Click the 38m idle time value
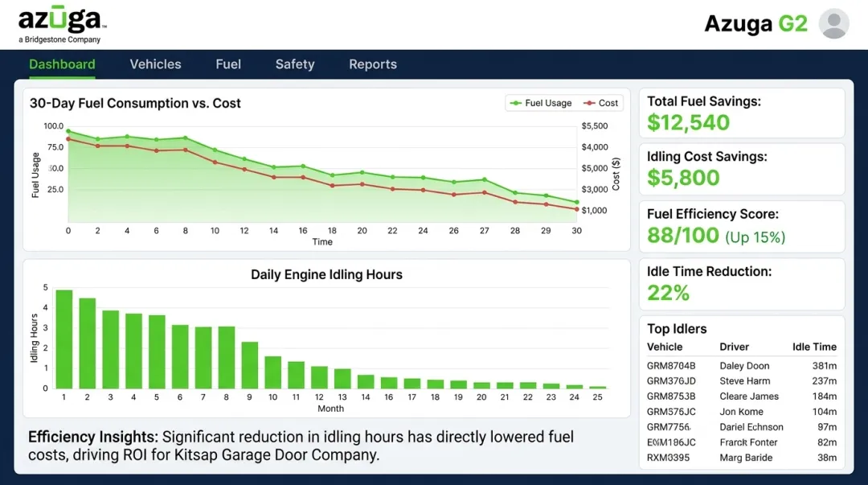The height and width of the screenshot is (485, 868). [x=827, y=458]
